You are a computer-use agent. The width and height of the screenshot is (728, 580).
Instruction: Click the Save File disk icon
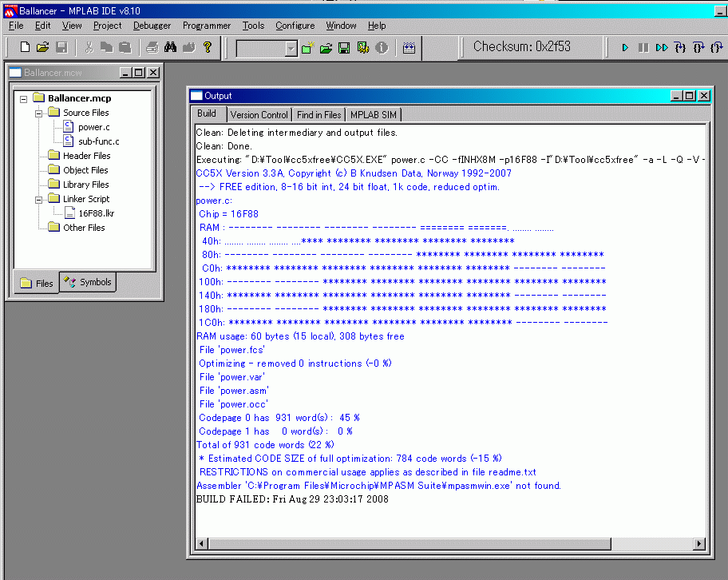(x=61, y=47)
